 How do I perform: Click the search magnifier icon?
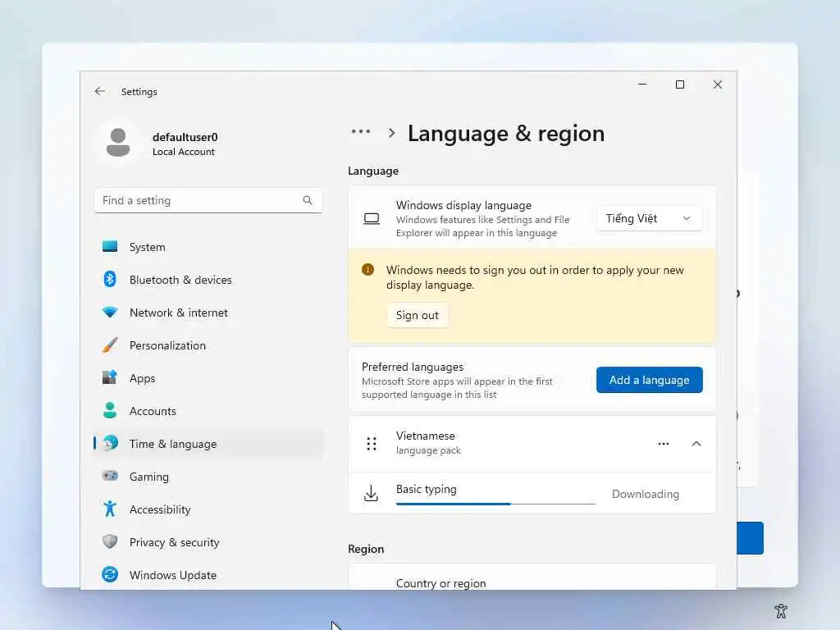tap(308, 200)
